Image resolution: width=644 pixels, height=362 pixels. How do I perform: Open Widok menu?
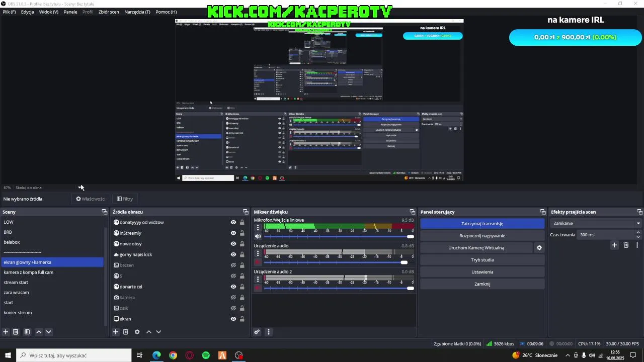click(x=49, y=12)
